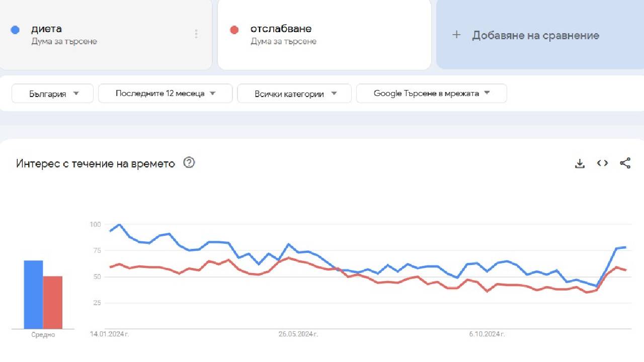The width and height of the screenshot is (644, 362).
Task: Select the отслабване search term card
Action: (324, 35)
